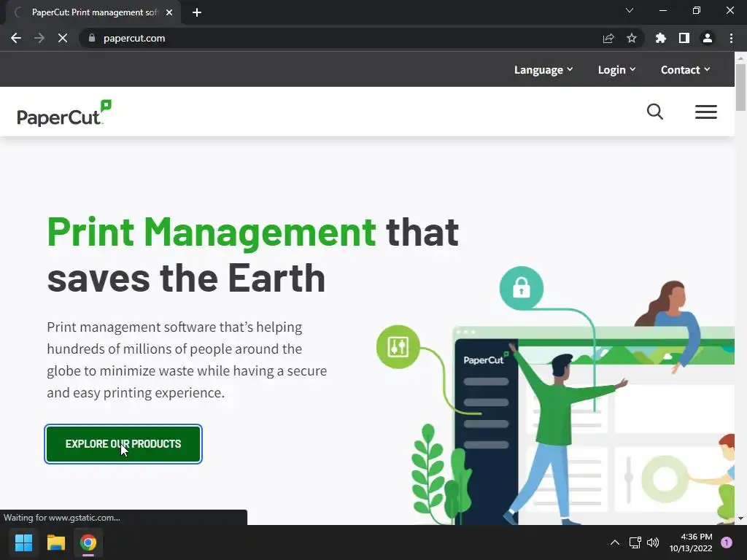Select the PaperCut browser tab
This screenshot has width=747, height=560.
(x=94, y=12)
